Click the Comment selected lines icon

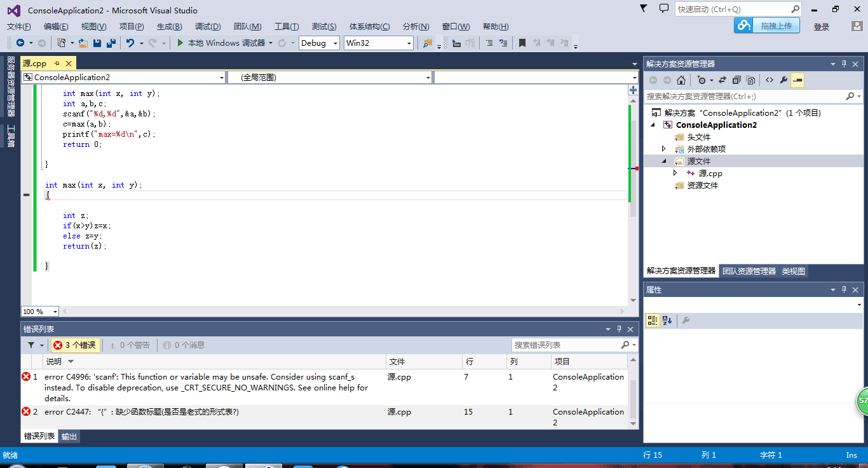pyautogui.click(x=489, y=43)
